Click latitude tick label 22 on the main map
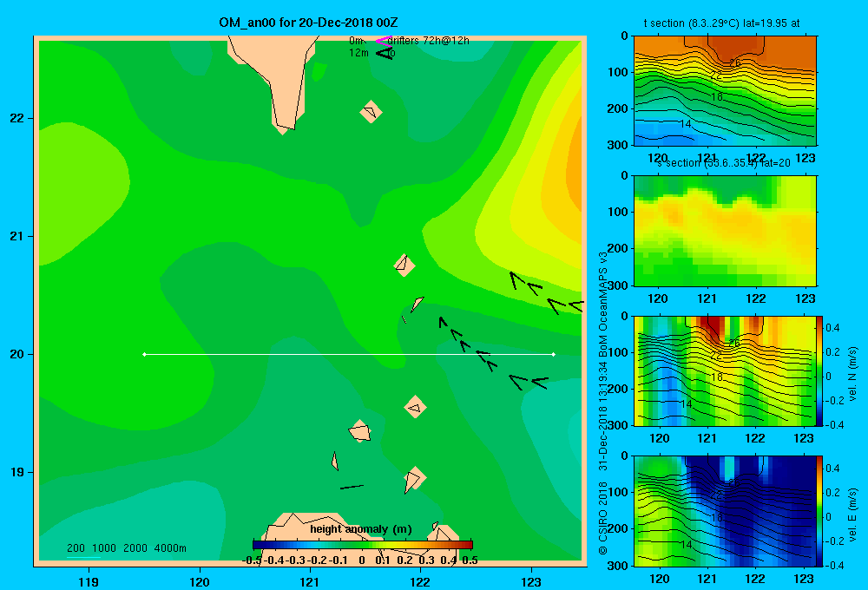 tap(17, 119)
